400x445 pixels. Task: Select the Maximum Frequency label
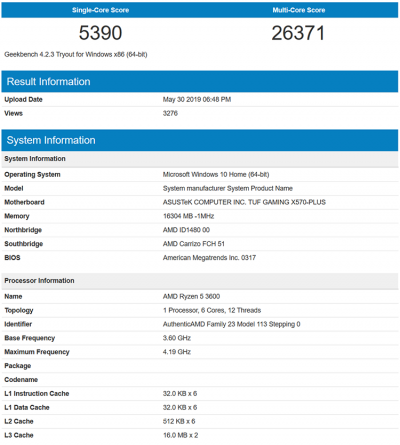[x=37, y=352]
